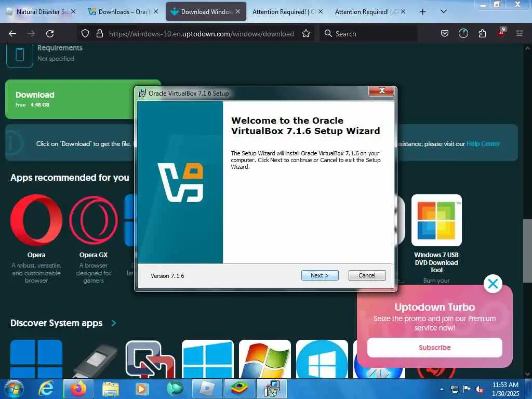
Task: Open a new browser tab
Action: tap(422, 12)
